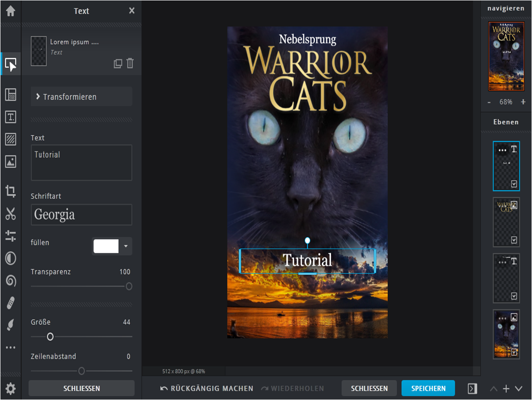Select the scissors Cutout tool
The width and height of the screenshot is (532, 400).
11,214
